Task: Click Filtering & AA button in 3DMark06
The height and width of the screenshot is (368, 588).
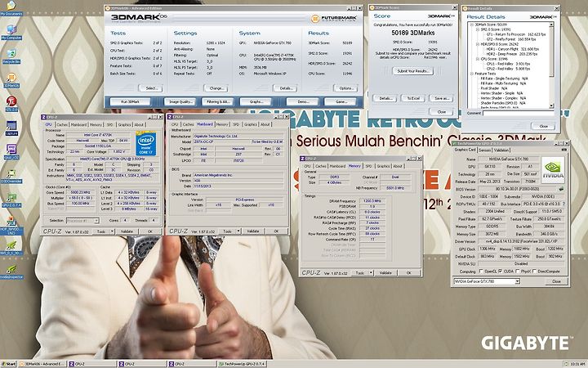Action: [218, 101]
